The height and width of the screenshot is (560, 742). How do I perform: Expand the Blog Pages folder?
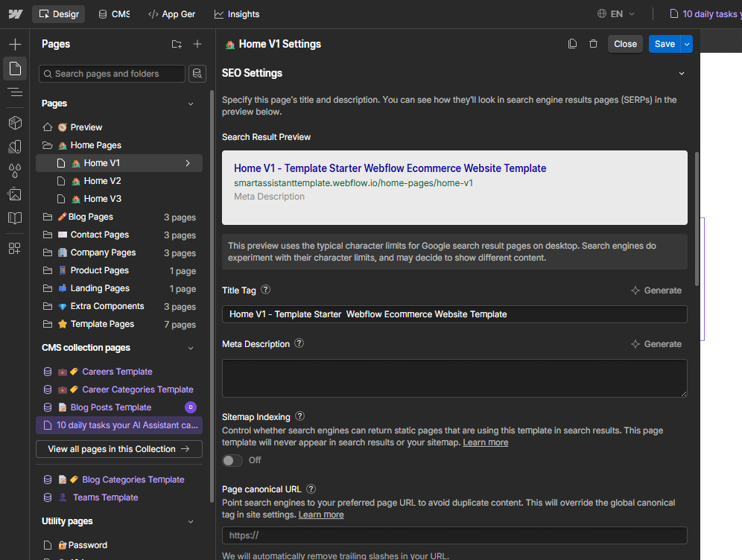point(48,217)
